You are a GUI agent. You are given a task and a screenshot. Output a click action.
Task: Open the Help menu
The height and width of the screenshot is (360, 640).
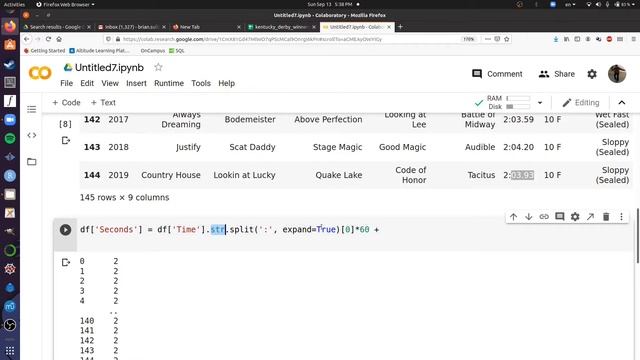227,83
